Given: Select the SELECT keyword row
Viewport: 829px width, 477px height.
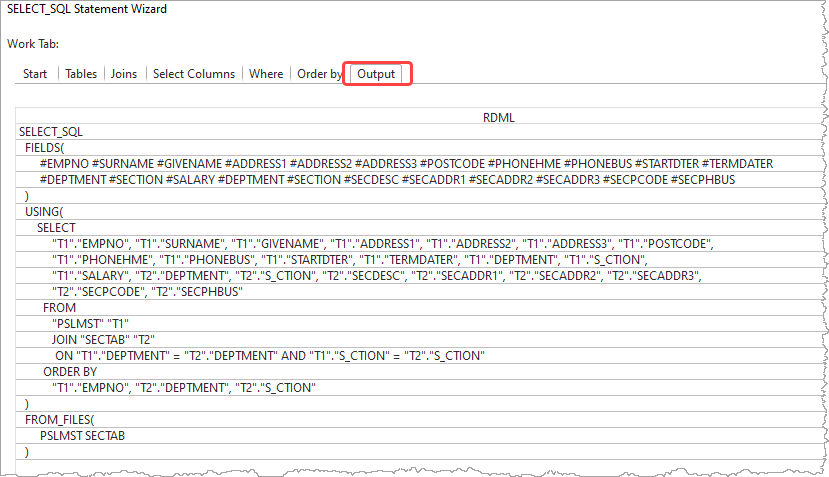Looking at the screenshot, I should 422,228.
